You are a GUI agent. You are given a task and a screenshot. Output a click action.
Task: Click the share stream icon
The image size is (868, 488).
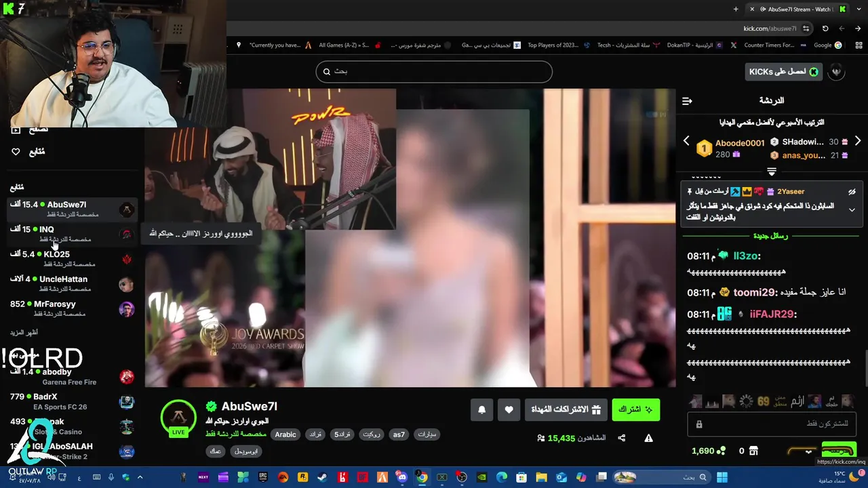coord(622,438)
